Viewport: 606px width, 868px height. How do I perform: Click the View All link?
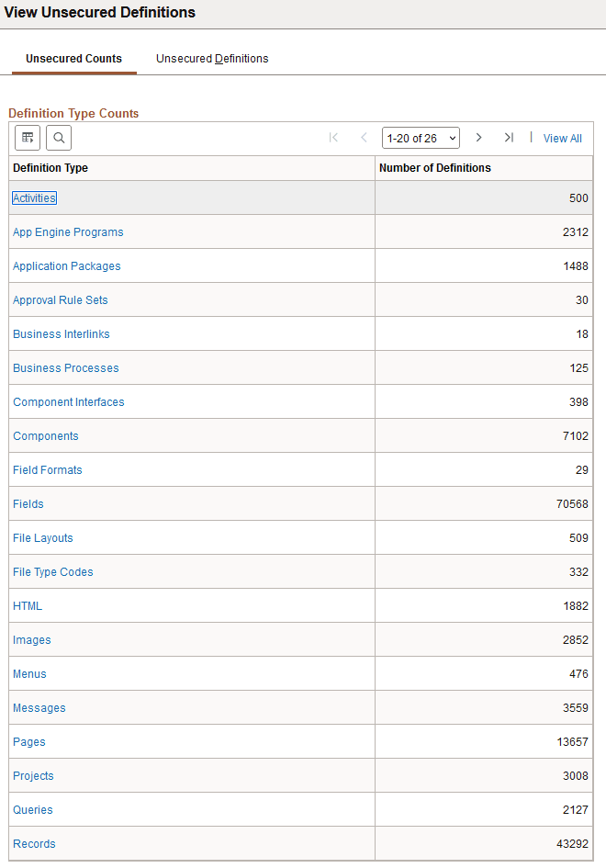click(562, 138)
